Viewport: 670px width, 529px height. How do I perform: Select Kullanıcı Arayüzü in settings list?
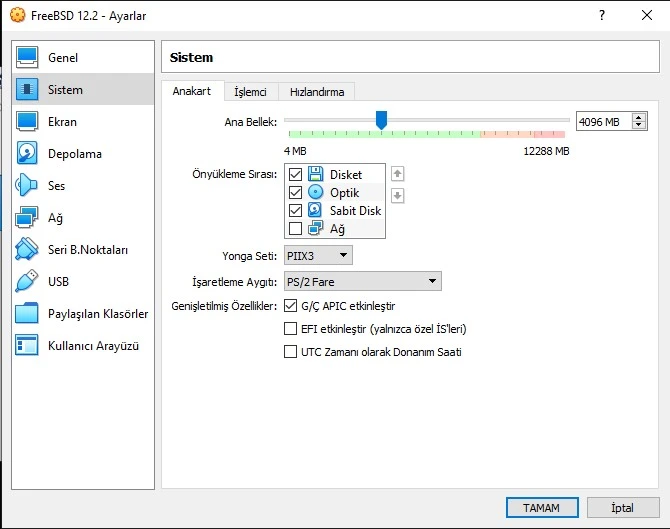click(x=83, y=345)
